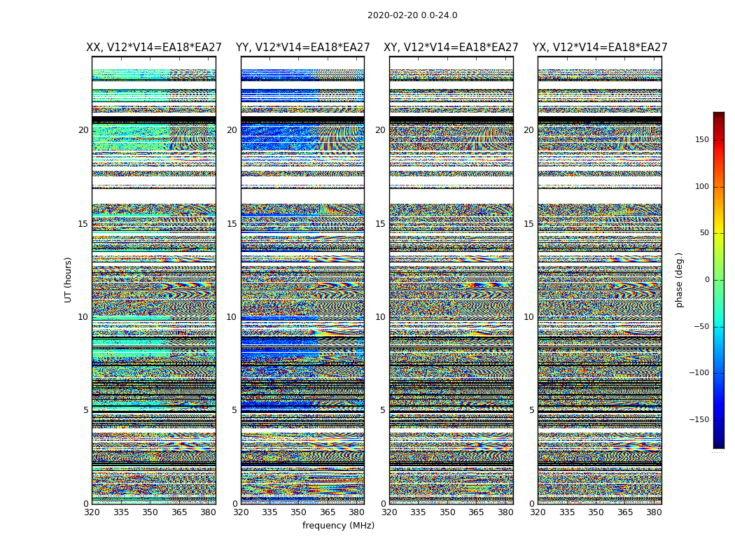Click the YX phase waterfall plot

click(x=600, y=280)
